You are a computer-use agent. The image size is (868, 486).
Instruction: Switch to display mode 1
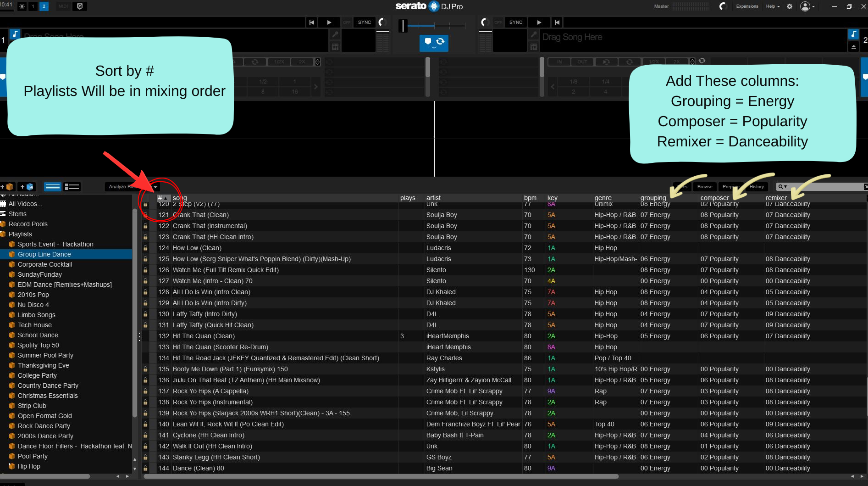tap(33, 6)
